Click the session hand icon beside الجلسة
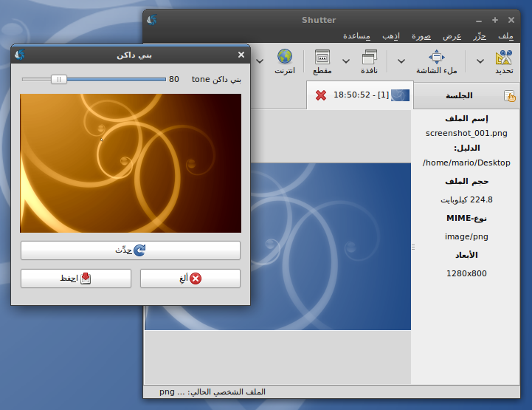 (510, 96)
